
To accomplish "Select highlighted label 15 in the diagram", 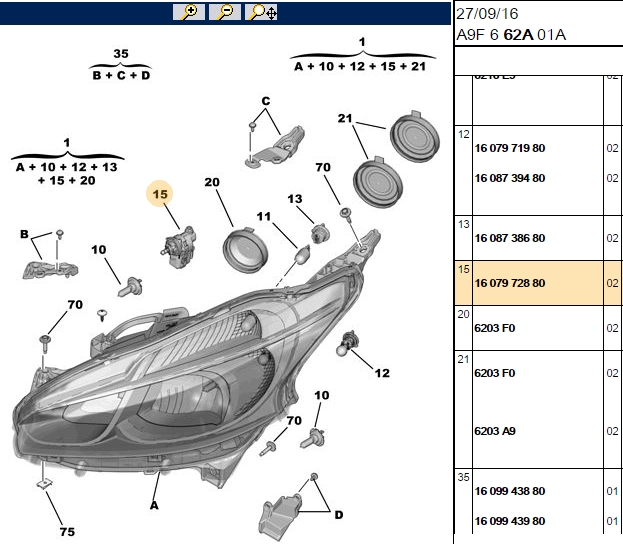I will click(160, 194).
